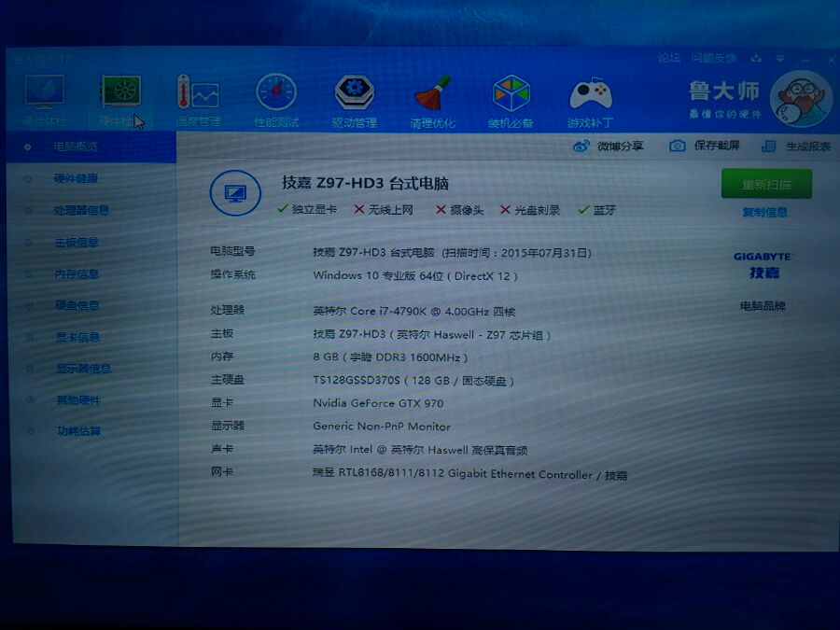Click the 摄像头 red cross
The width and height of the screenshot is (840, 630).
point(441,209)
